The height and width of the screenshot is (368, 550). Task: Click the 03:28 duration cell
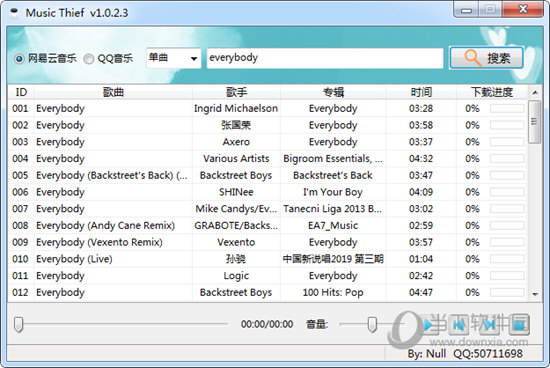[x=421, y=108]
